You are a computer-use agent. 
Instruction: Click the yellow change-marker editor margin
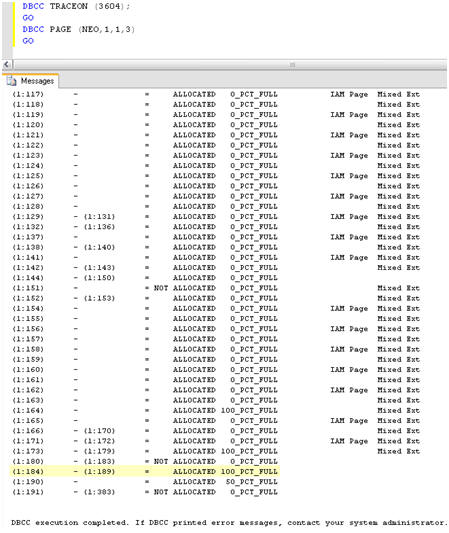click(x=14, y=24)
